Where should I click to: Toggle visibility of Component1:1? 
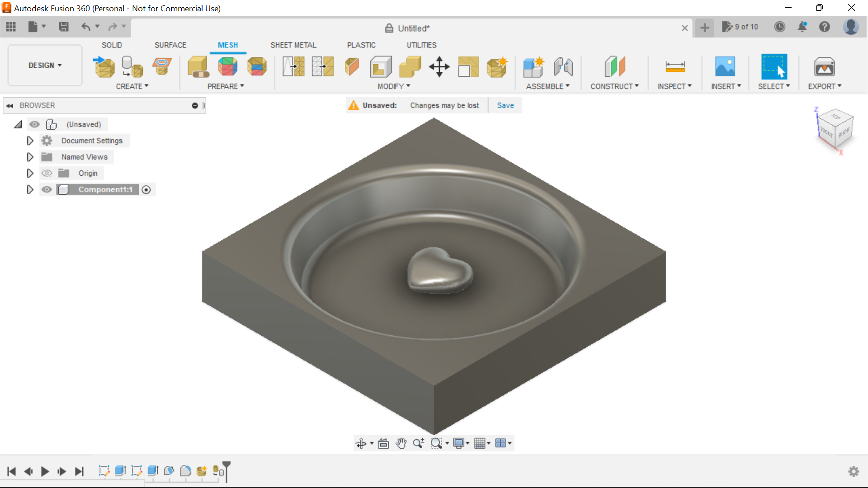47,189
